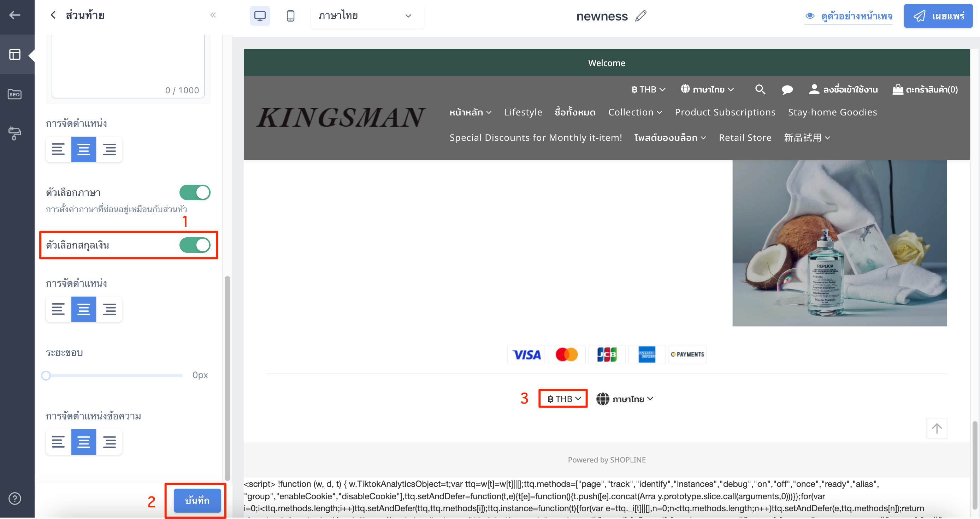Open the ซื้อทั้งหมด menu item

tap(575, 113)
